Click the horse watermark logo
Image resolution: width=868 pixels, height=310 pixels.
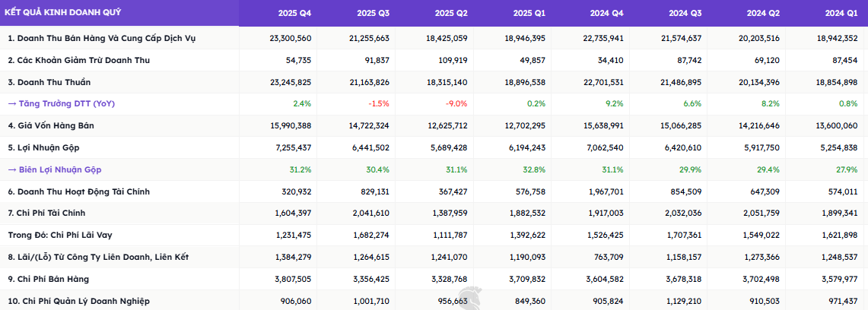coord(470,298)
